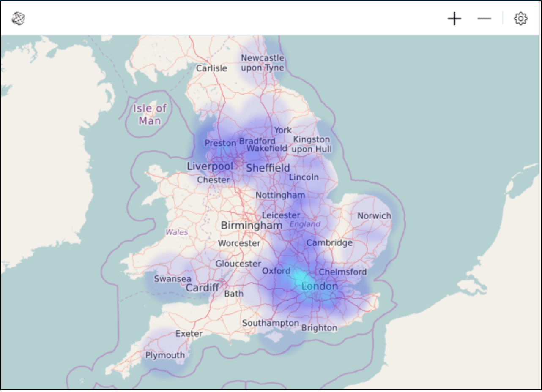The image size is (542, 392).
Task: Select the Norwich label on the map
Action: [374, 216]
